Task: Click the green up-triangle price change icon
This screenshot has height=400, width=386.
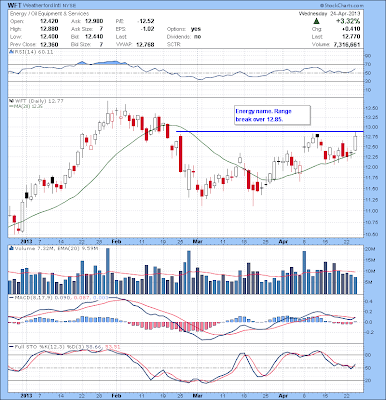Action: [x=316, y=21]
